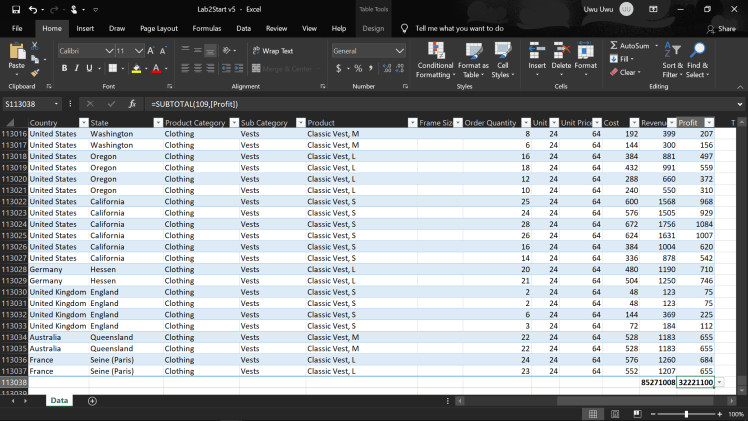Open Find & Select magnifier icon

pyautogui.click(x=697, y=50)
